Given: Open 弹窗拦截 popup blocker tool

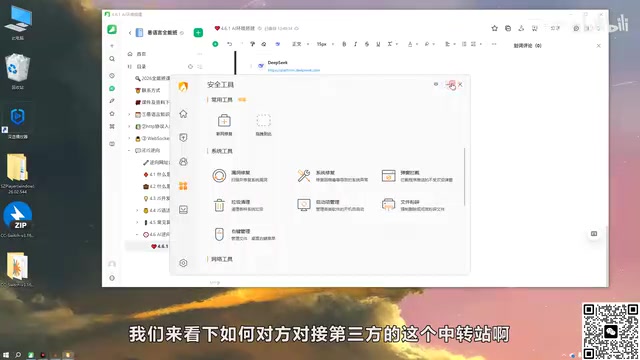Looking at the screenshot, I should pyautogui.click(x=417, y=176).
